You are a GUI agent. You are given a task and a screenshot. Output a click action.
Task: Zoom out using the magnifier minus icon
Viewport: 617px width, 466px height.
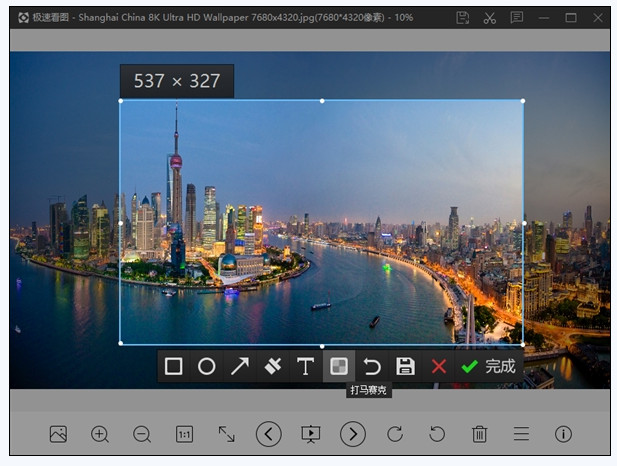coord(142,434)
